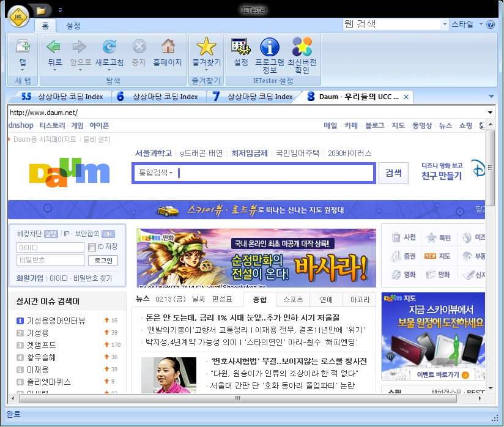This screenshot has width=504, height=427.
Task: Click the news photo thumbnail
Action: pyautogui.click(x=169, y=375)
